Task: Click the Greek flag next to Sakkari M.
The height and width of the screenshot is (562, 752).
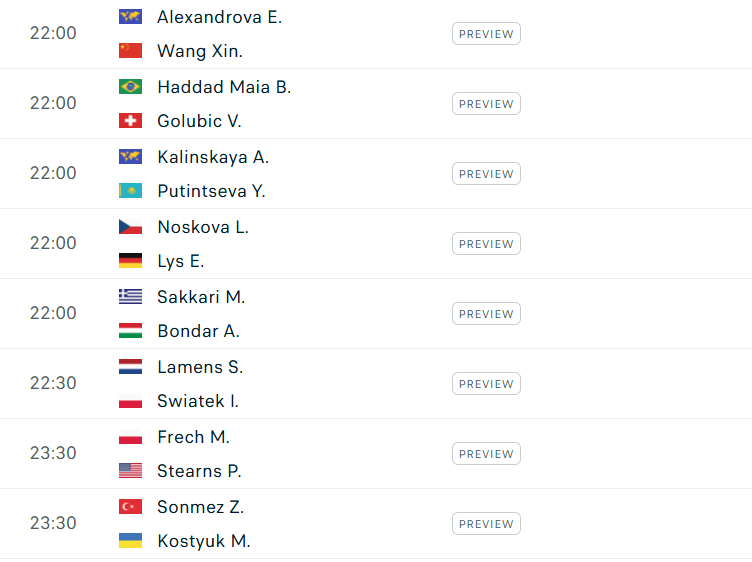Action: point(130,297)
